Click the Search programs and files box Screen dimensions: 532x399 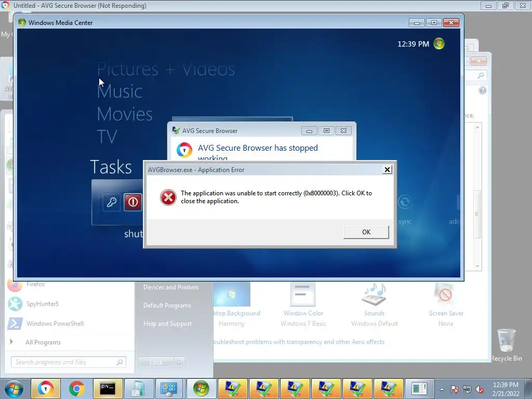point(69,362)
